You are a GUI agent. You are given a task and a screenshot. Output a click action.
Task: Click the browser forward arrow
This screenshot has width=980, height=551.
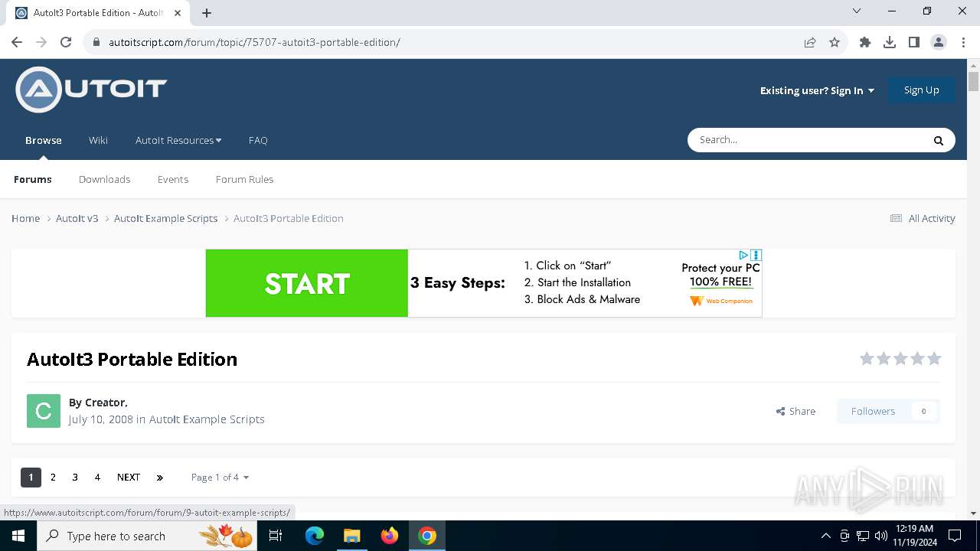tap(41, 42)
